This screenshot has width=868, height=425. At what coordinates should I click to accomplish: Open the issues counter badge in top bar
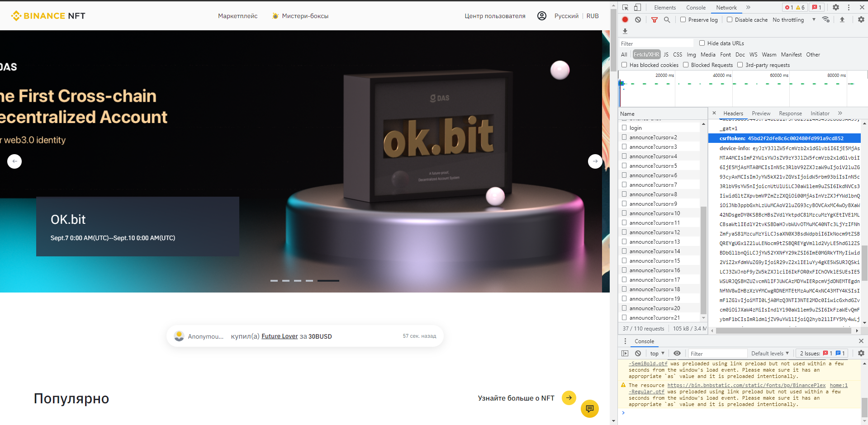817,7
